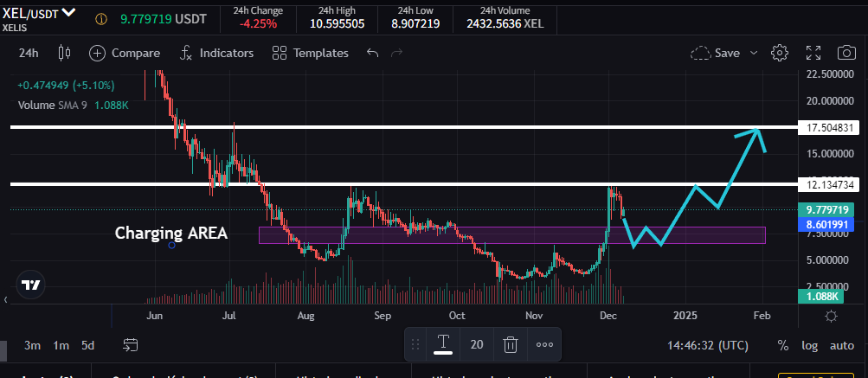Click the 2025 label on time axis

pos(685,316)
